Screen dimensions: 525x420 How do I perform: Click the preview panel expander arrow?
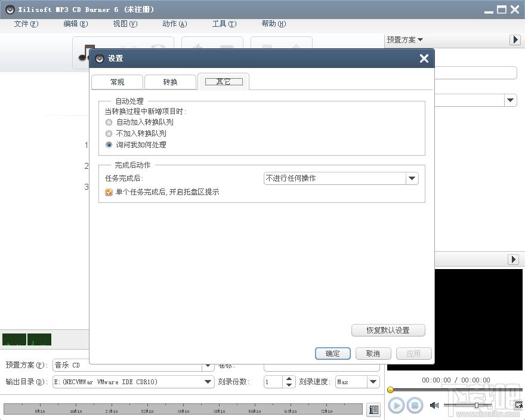coord(513,260)
